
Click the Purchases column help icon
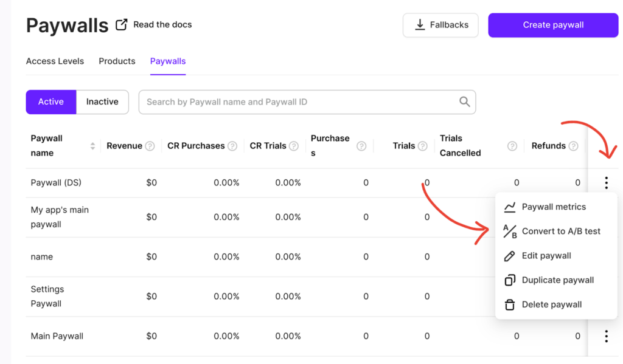(361, 146)
